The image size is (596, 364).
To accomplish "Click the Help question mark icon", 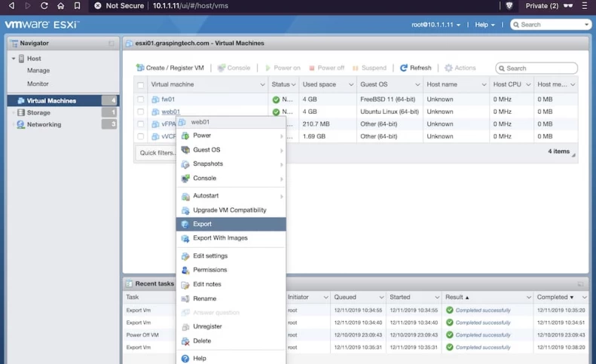I will [x=185, y=359].
